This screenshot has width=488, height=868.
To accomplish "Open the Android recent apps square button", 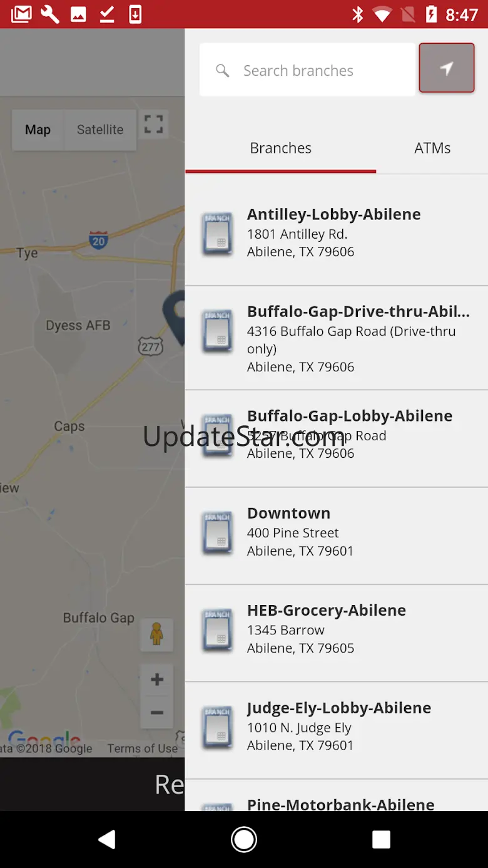I will click(381, 839).
